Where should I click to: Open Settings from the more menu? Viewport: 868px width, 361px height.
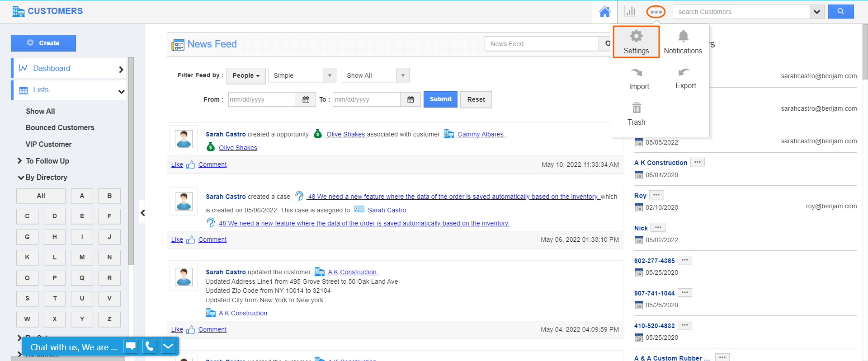(636, 42)
